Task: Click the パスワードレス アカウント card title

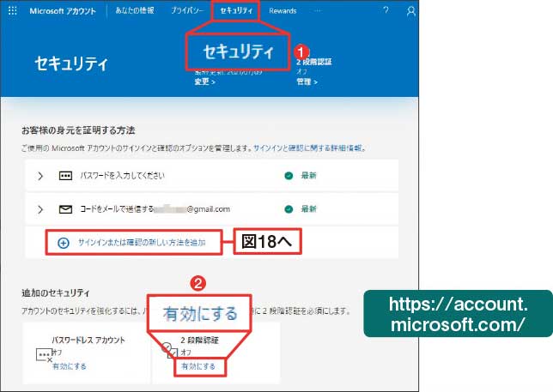Action: 88,341
